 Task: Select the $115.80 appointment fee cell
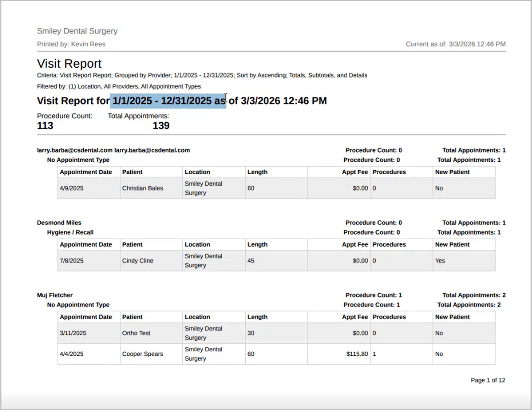(357, 354)
